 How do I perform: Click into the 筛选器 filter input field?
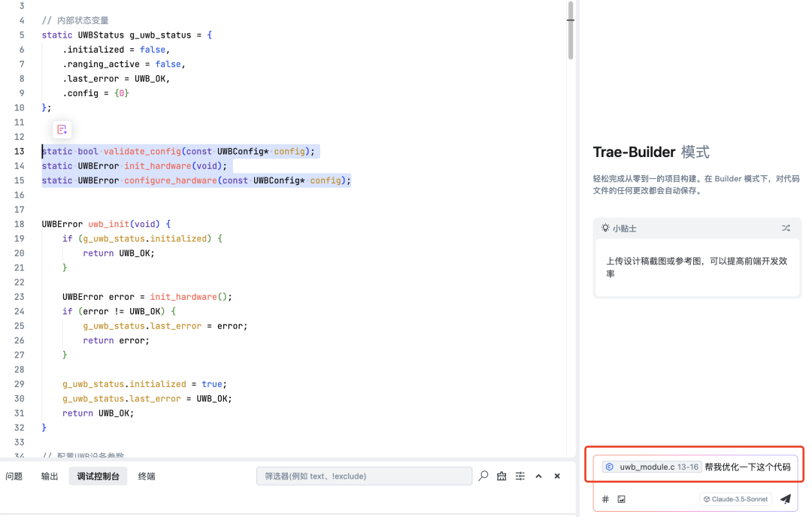point(364,476)
